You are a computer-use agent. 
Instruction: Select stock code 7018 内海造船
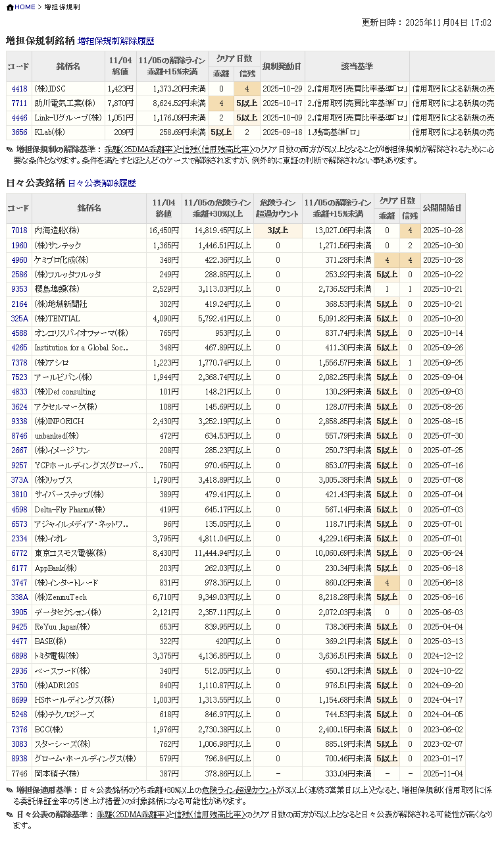tap(19, 231)
